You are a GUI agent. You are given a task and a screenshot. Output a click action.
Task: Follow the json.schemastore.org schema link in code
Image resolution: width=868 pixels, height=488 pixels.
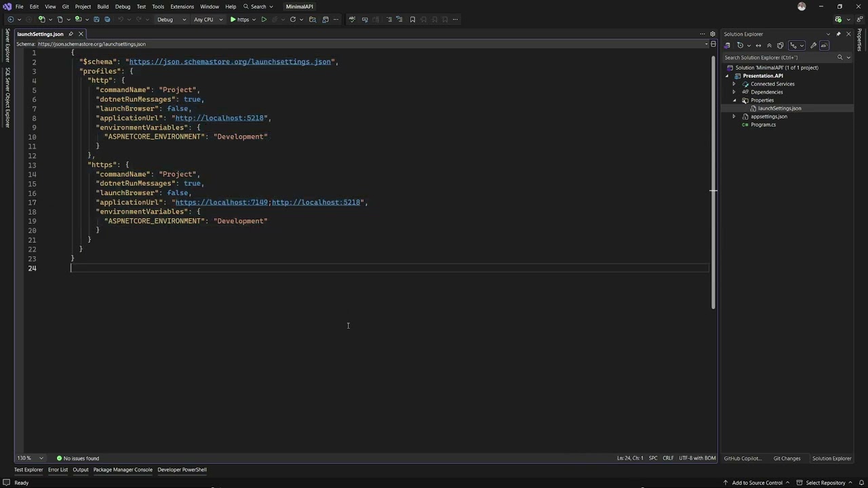(230, 62)
